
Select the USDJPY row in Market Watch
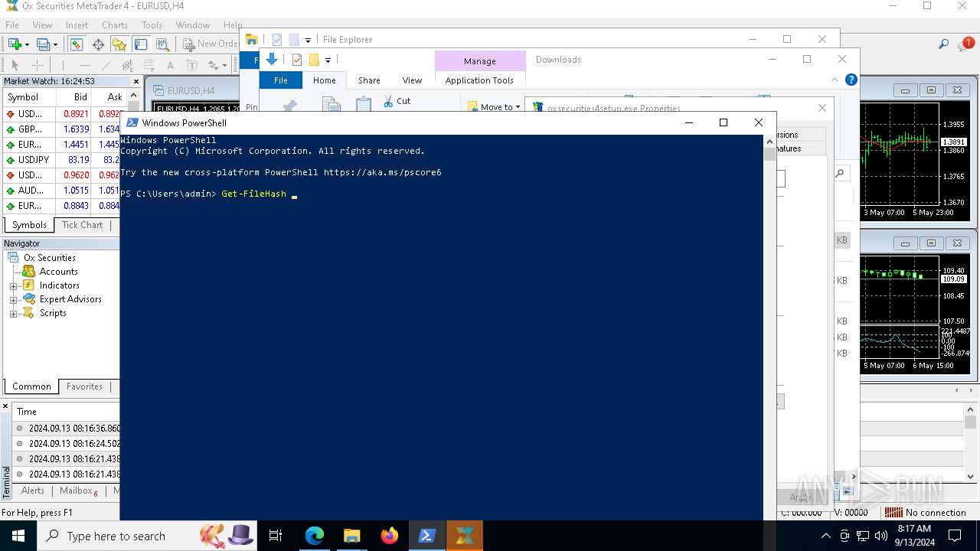point(61,160)
